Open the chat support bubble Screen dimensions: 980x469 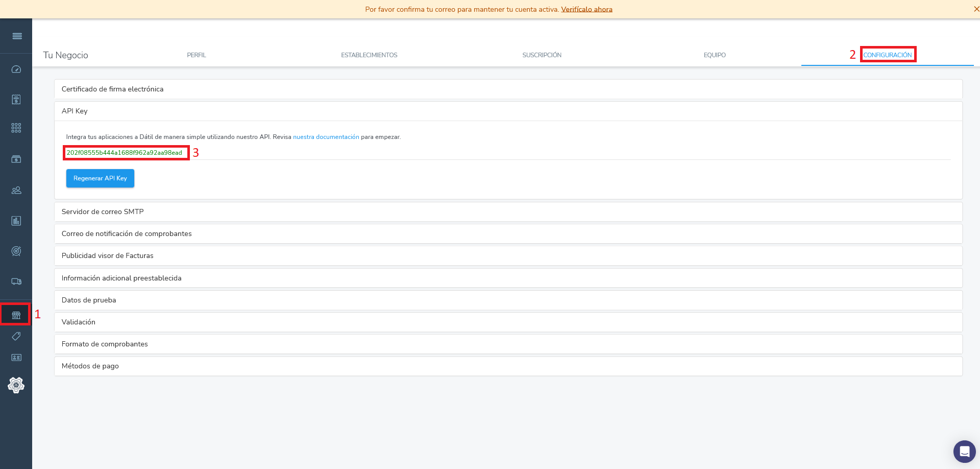pos(964,452)
